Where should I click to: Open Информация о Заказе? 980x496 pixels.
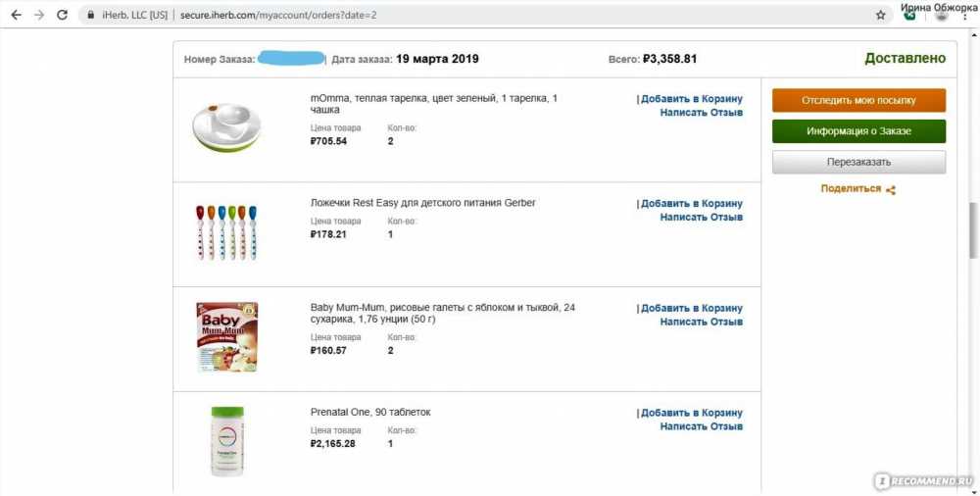(858, 131)
